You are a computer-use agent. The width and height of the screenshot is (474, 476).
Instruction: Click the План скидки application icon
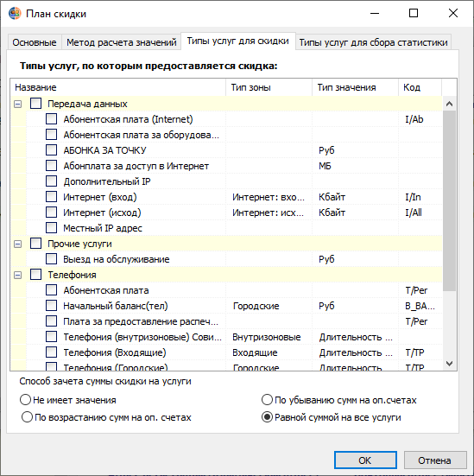click(x=15, y=14)
